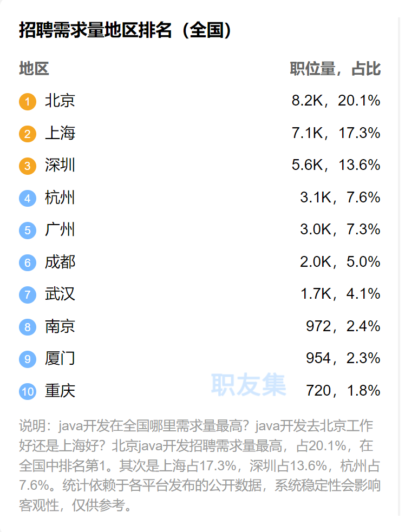Open the 深圳 region entry
Screen dimensions: 405x532
click(60, 165)
